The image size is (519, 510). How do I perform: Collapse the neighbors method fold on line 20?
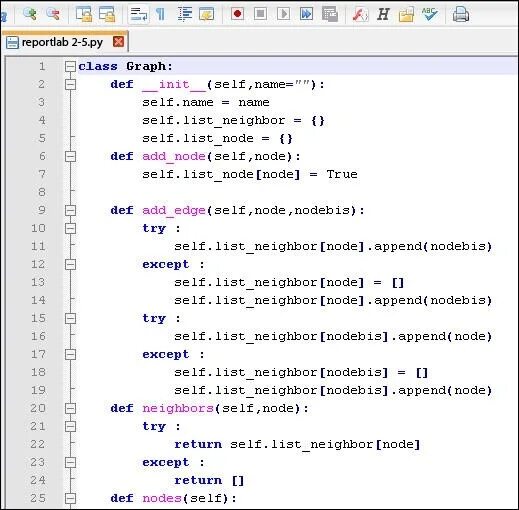point(70,408)
